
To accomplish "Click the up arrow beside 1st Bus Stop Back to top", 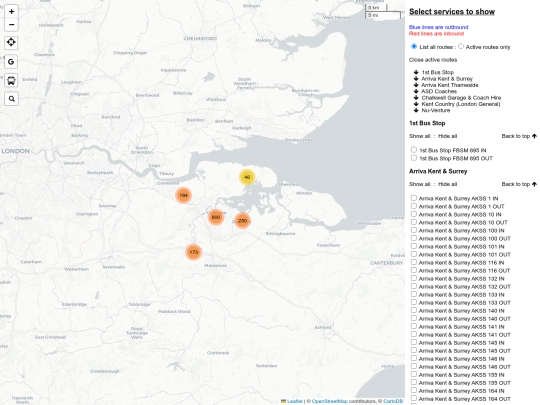I will [534, 136].
